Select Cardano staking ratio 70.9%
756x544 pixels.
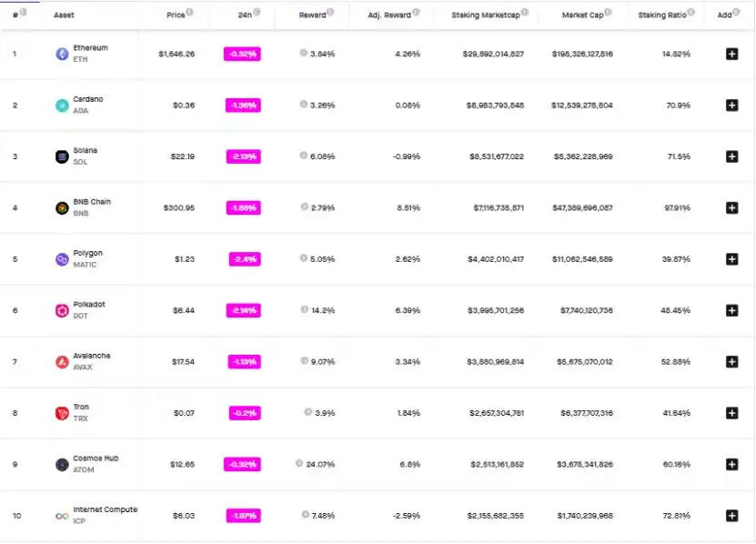pos(678,106)
